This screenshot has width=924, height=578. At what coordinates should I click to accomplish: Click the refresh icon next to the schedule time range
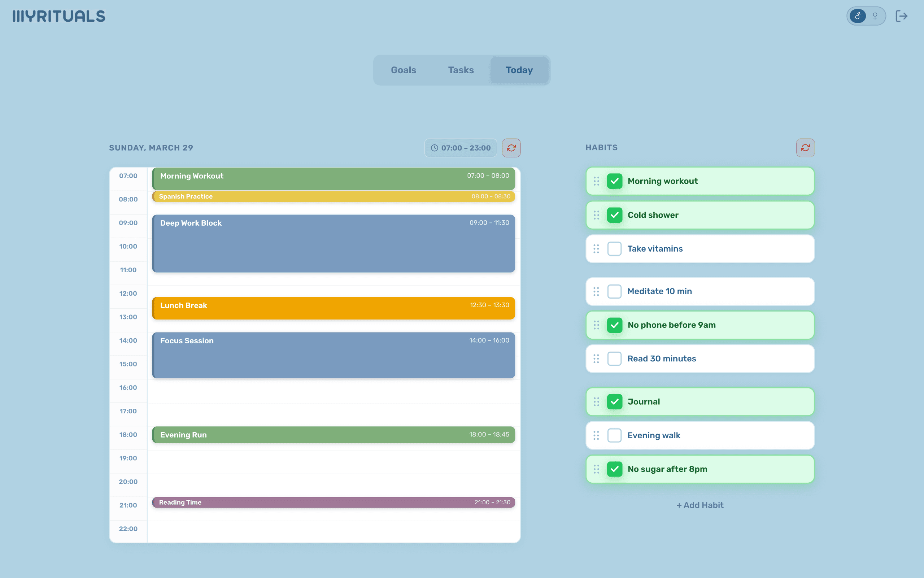click(x=511, y=148)
